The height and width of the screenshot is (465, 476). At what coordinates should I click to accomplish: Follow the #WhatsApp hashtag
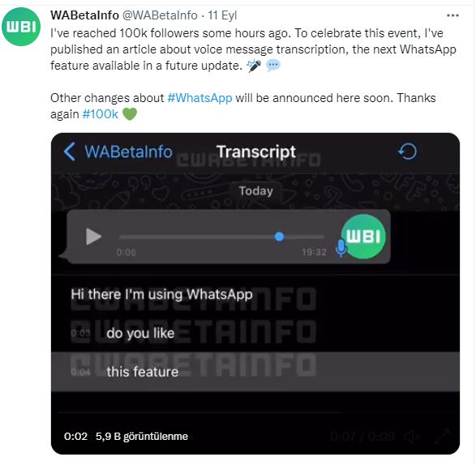point(199,98)
